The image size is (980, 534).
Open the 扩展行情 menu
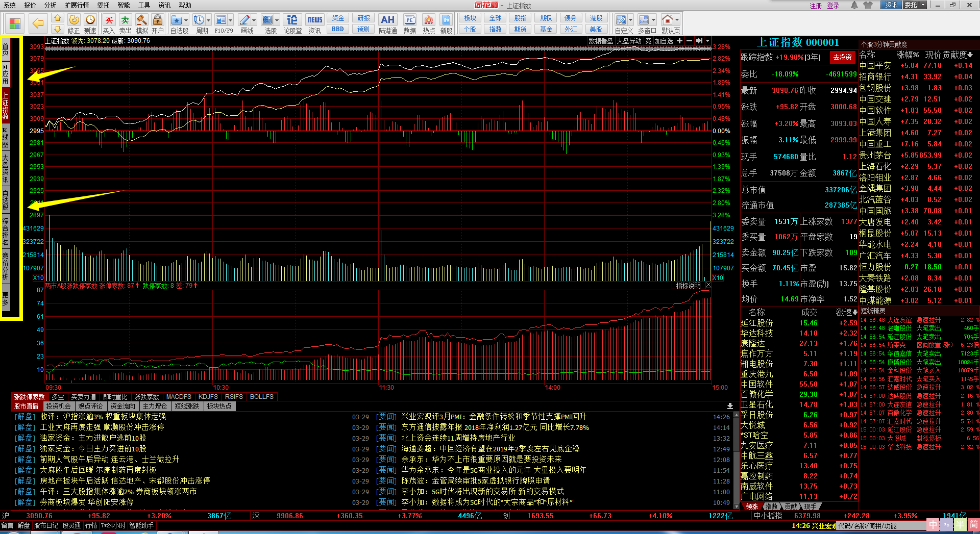(77, 5)
